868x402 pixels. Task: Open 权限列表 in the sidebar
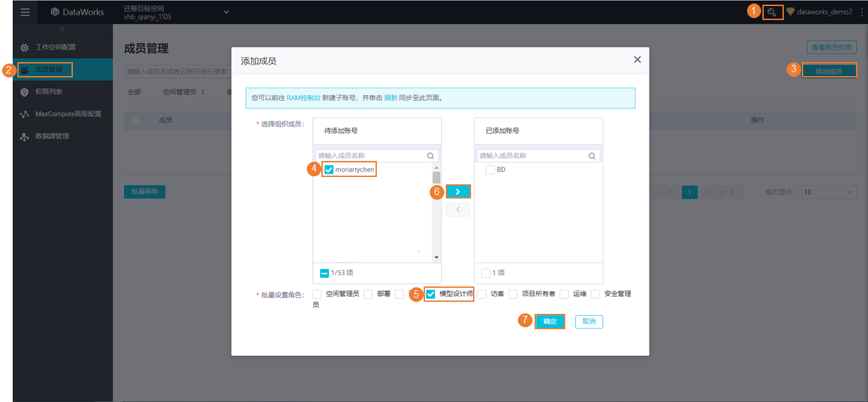tap(63, 91)
